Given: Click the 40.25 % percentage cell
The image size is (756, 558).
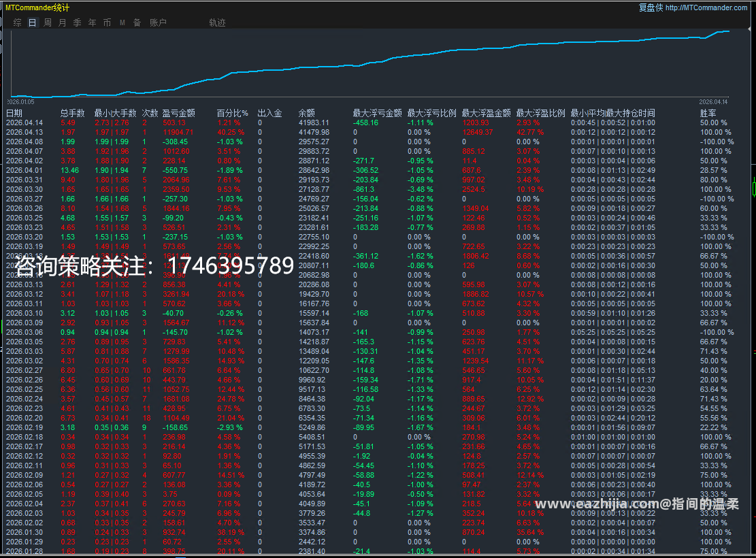Looking at the screenshot, I should point(231,132).
